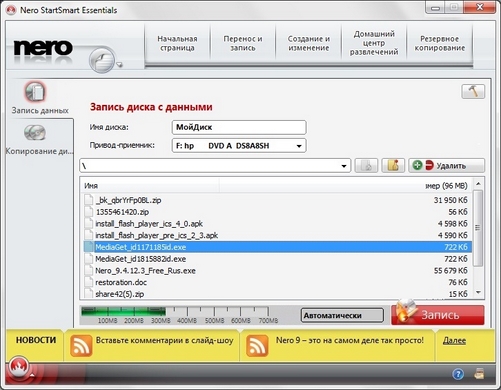Click the go-up-folder icon button
The height and width of the screenshot is (390, 501).
(x=366, y=165)
